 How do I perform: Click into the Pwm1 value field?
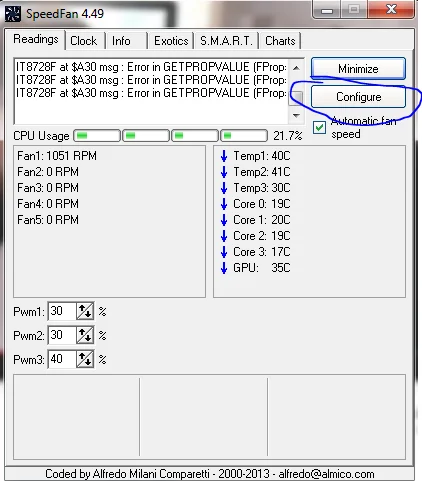tap(63, 311)
